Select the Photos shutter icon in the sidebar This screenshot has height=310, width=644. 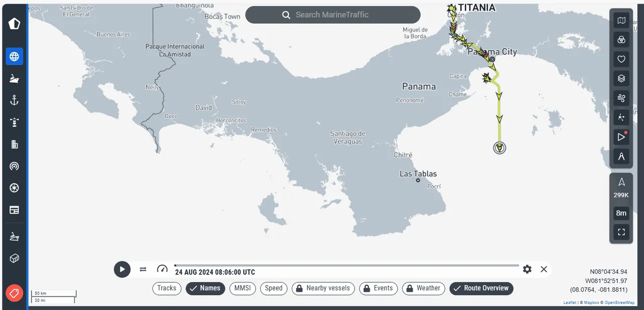point(14,188)
